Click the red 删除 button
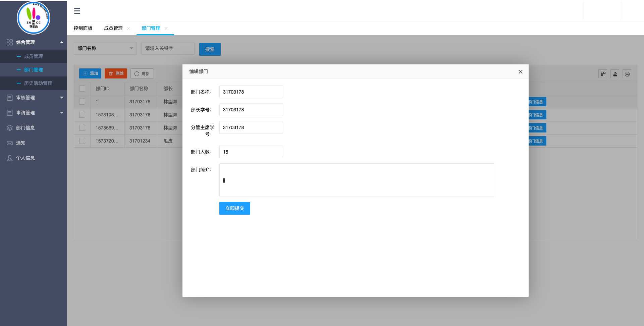The height and width of the screenshot is (326, 644). pyautogui.click(x=116, y=73)
